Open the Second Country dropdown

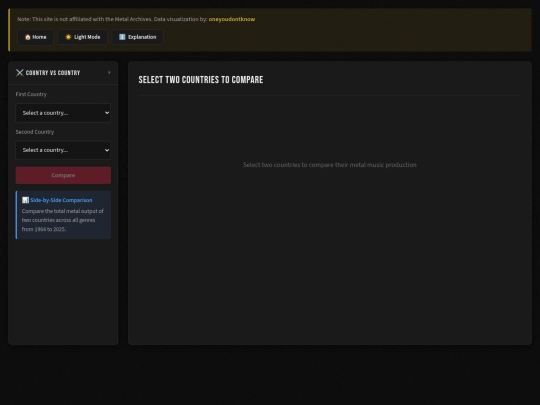coord(63,150)
